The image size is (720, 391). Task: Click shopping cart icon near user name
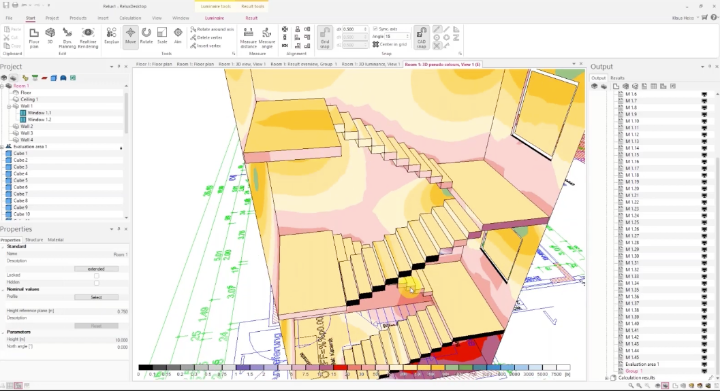704,18
